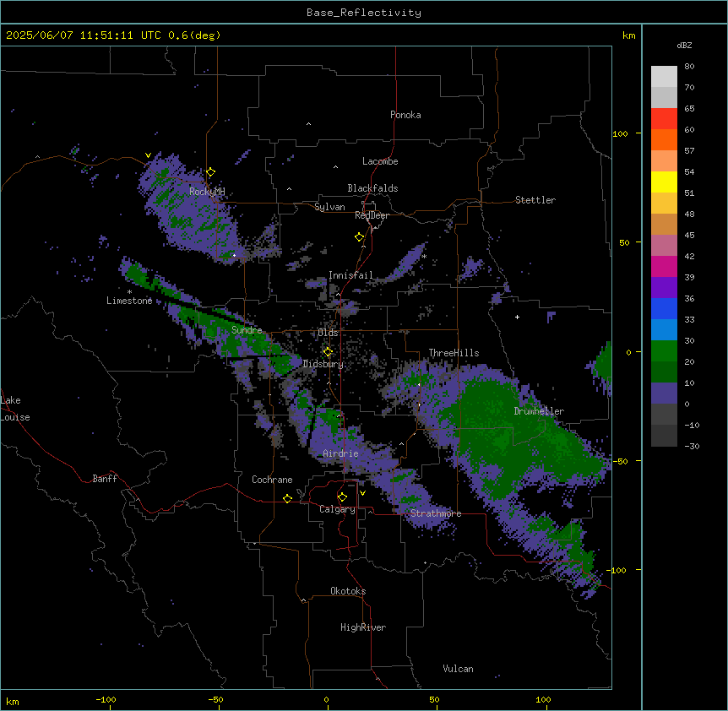Click the Airdrie city label
This screenshot has height=711, width=728.
[341, 453]
